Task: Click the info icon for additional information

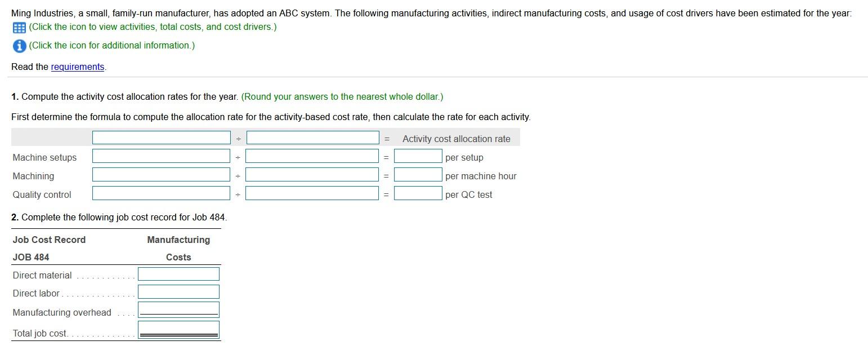Action: click(19, 46)
